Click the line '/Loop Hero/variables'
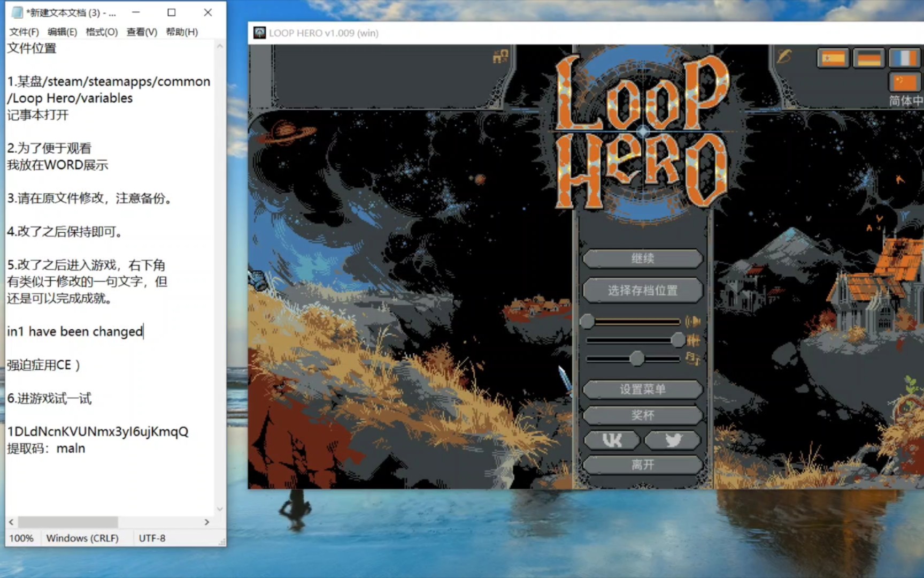The image size is (924, 578). (x=70, y=98)
